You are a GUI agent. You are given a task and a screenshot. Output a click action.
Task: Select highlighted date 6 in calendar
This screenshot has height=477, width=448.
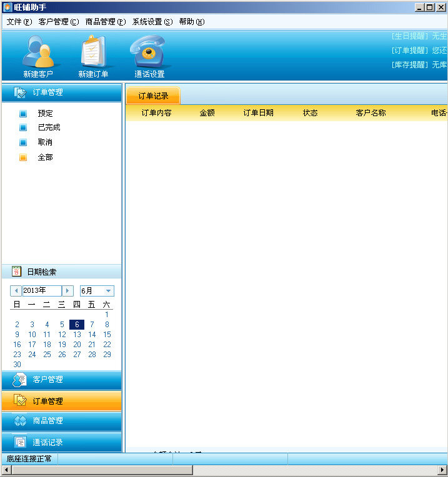click(77, 325)
